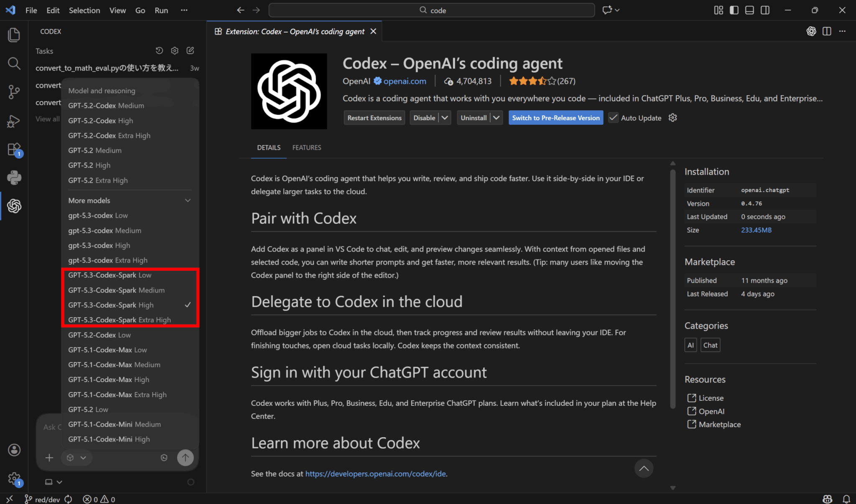
Task: Open Codex settings gear in Tasks header
Action: click(175, 51)
